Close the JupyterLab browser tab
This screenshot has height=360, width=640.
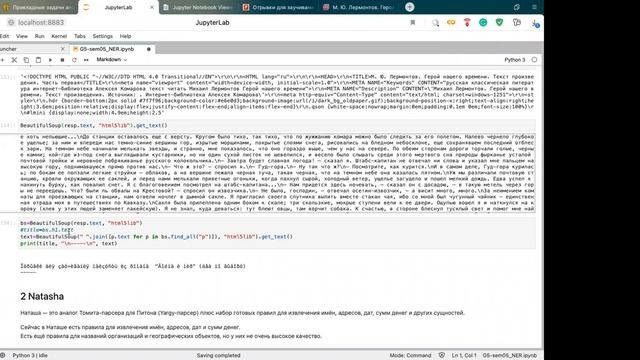(x=151, y=7)
